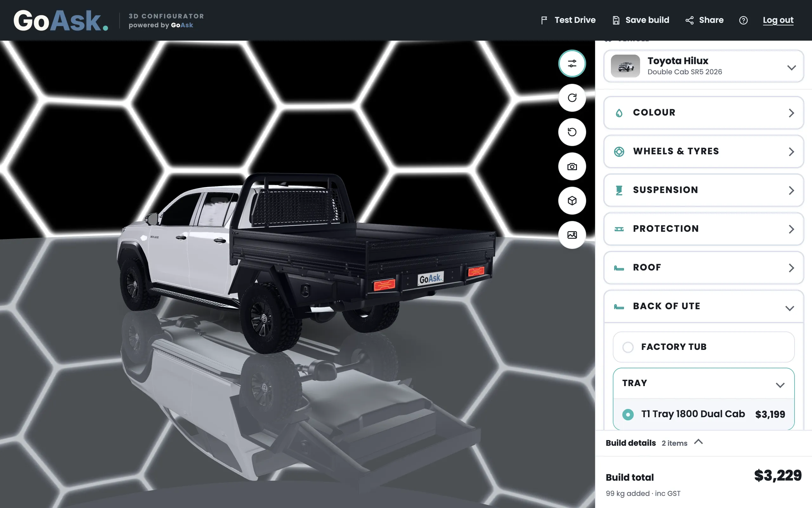Click the Back of Ute category icon
Viewport: 812px width, 508px height.
pos(619,306)
